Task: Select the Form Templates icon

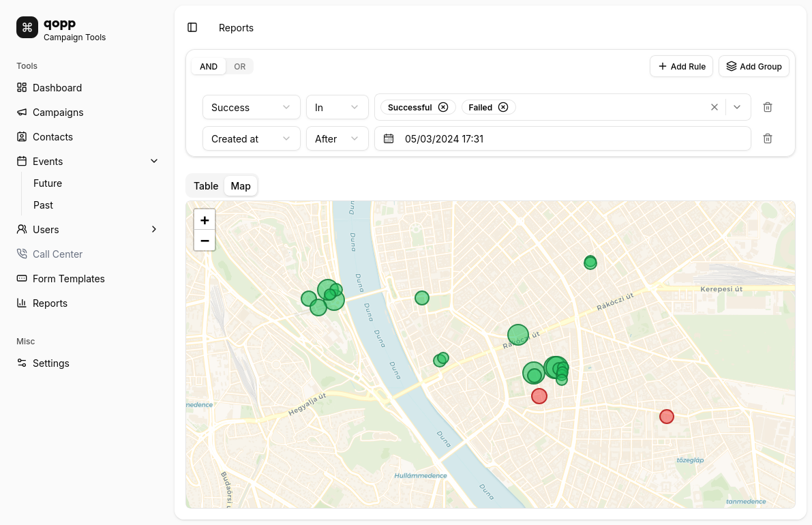Action: tap(21, 278)
